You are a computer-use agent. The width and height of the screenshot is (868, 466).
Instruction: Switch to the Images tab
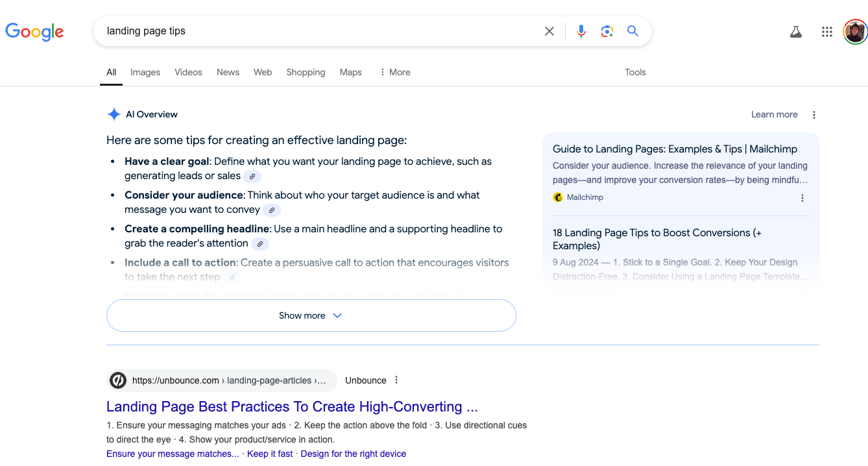pos(145,72)
